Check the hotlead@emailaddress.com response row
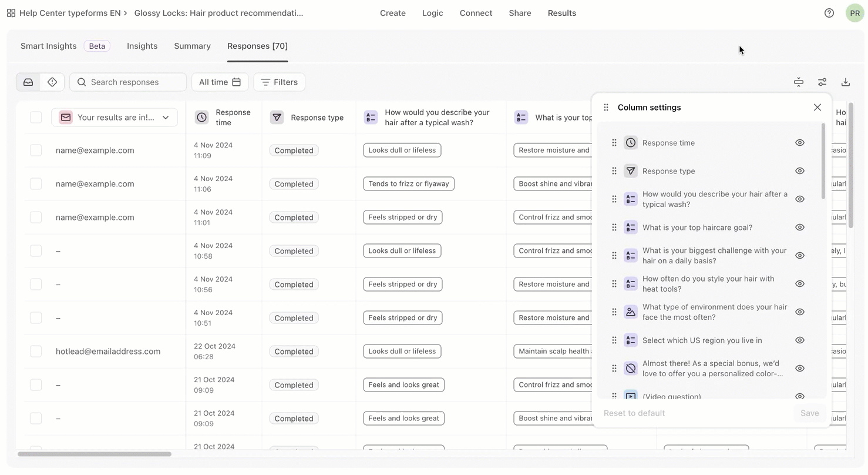This screenshot has width=868, height=475. click(x=36, y=352)
